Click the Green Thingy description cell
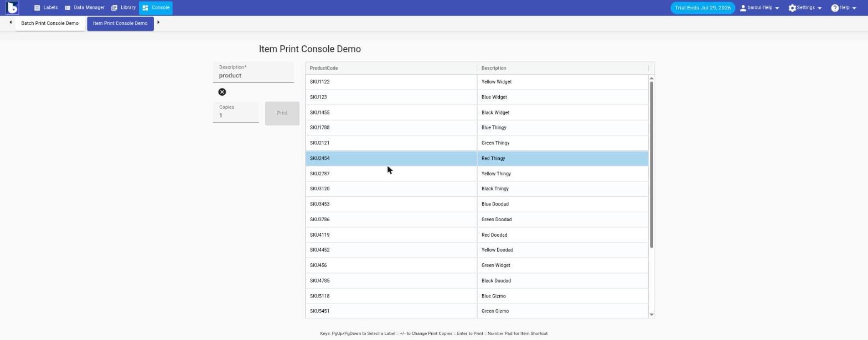The width and height of the screenshot is (868, 340). pyautogui.click(x=562, y=143)
